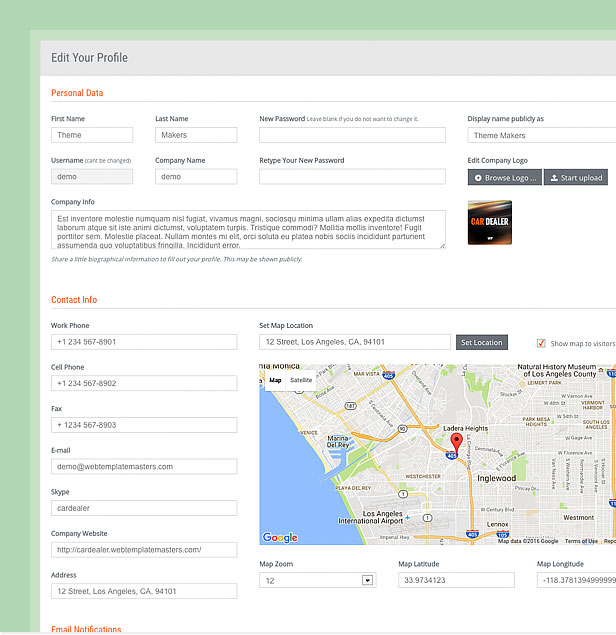Click the First Name input field
The width and height of the screenshot is (616, 635).
(x=92, y=135)
